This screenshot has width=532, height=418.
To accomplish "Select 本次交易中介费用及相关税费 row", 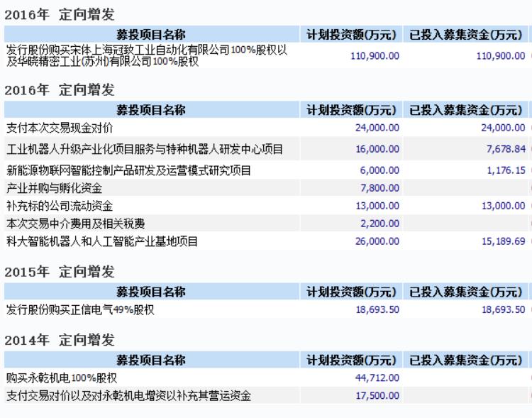I will click(x=75, y=224).
